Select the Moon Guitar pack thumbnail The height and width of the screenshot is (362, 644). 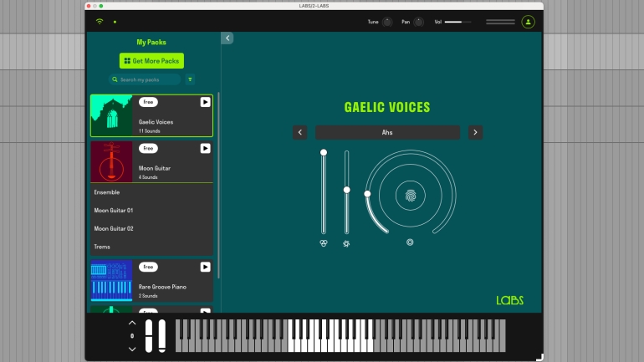[x=112, y=161]
